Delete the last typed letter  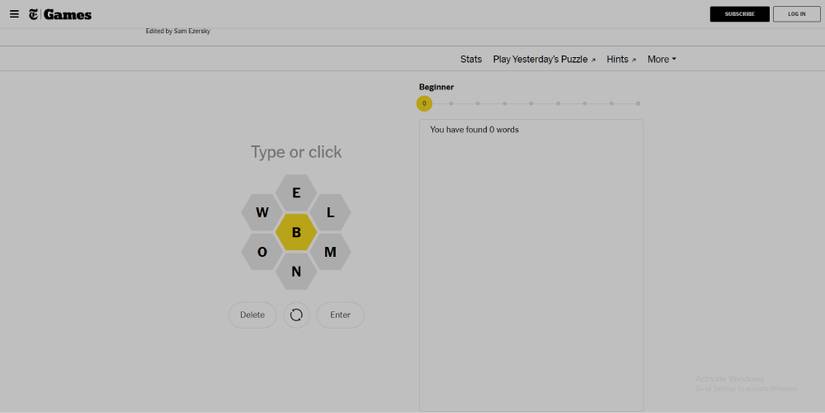click(252, 315)
